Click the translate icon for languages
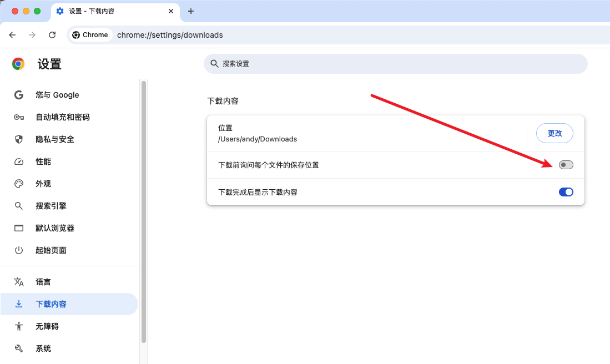This screenshot has width=610, height=364. [x=19, y=282]
